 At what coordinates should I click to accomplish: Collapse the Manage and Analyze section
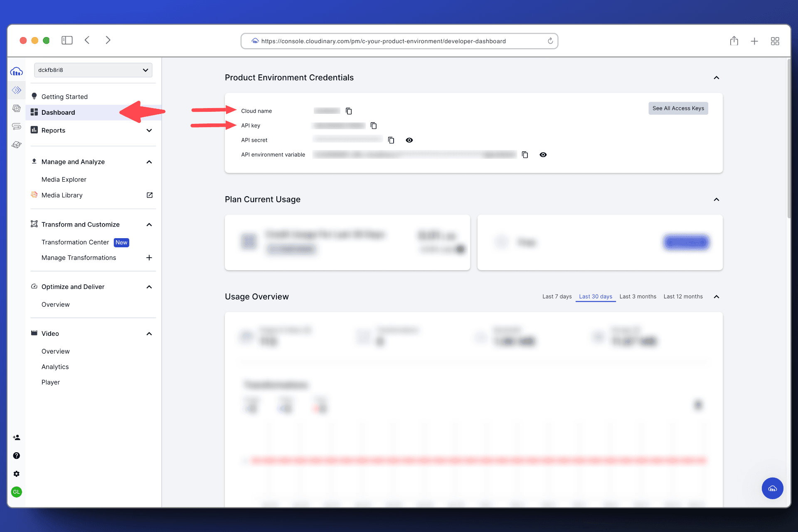click(x=149, y=162)
